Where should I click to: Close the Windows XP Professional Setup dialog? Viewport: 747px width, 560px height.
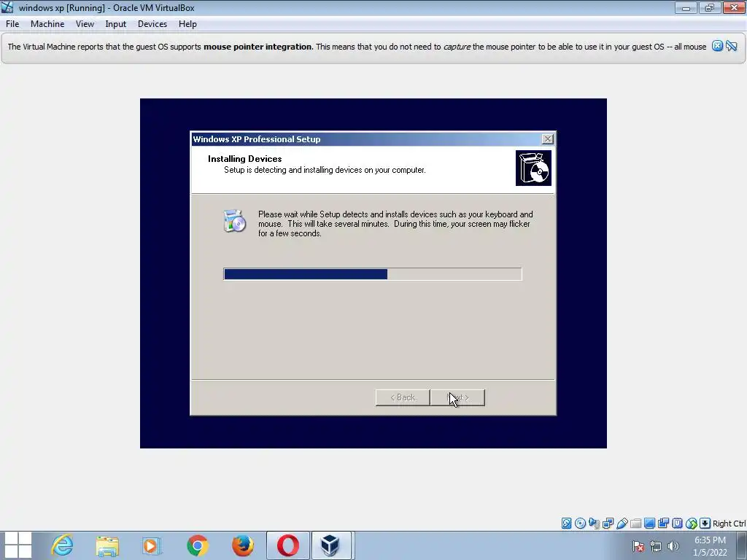coord(547,139)
